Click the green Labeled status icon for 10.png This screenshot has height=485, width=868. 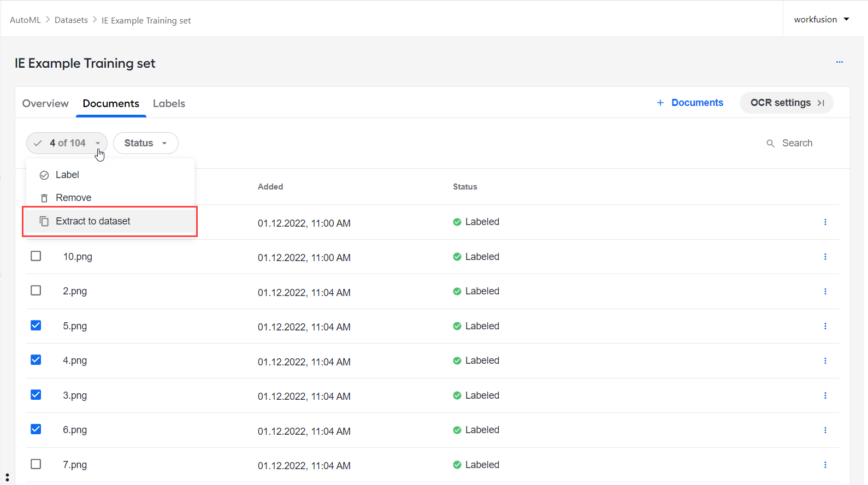[x=457, y=257]
